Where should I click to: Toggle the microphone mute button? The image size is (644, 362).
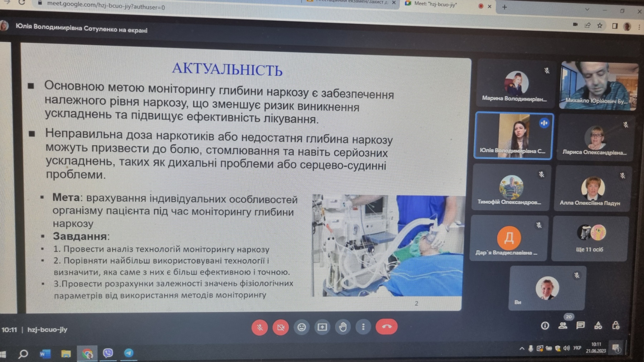(260, 327)
